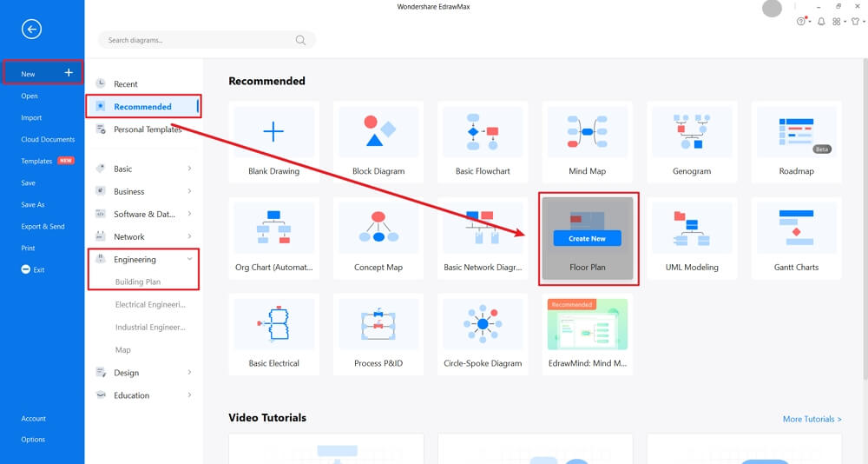Select Building Plan under Engineering

click(138, 282)
